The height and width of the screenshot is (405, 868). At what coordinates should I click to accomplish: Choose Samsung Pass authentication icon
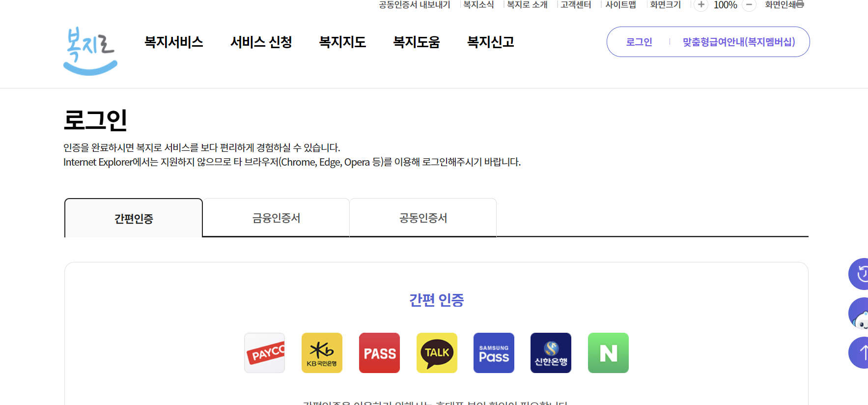point(494,353)
